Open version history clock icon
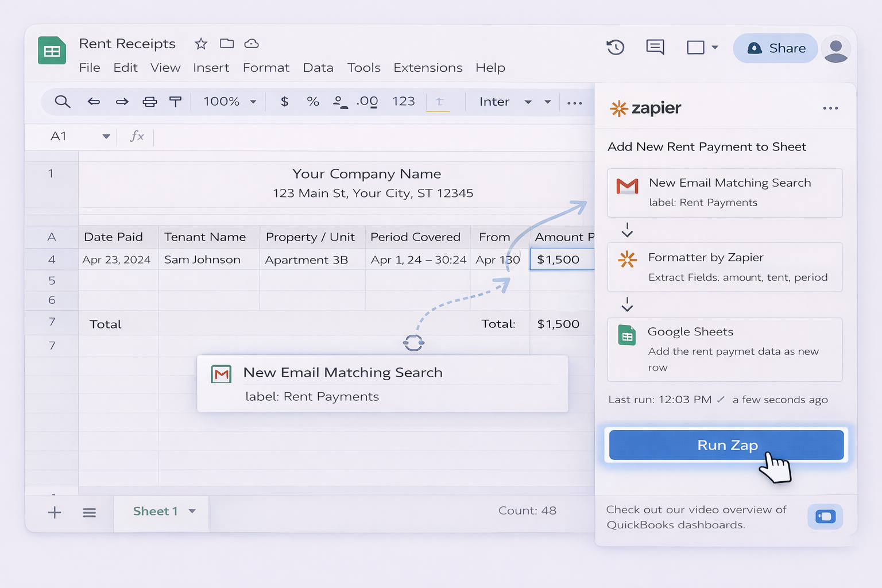Screen dimensions: 882x588 coord(616,47)
